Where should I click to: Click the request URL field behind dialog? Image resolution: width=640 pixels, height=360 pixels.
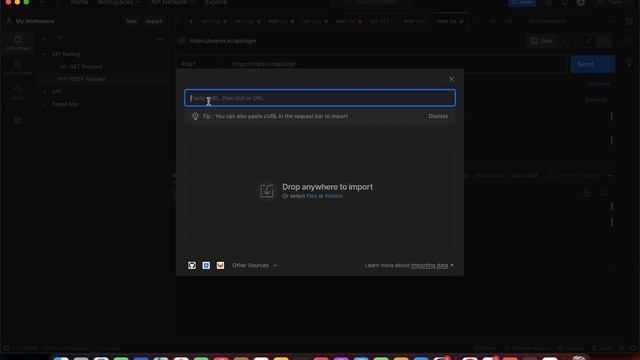point(396,64)
